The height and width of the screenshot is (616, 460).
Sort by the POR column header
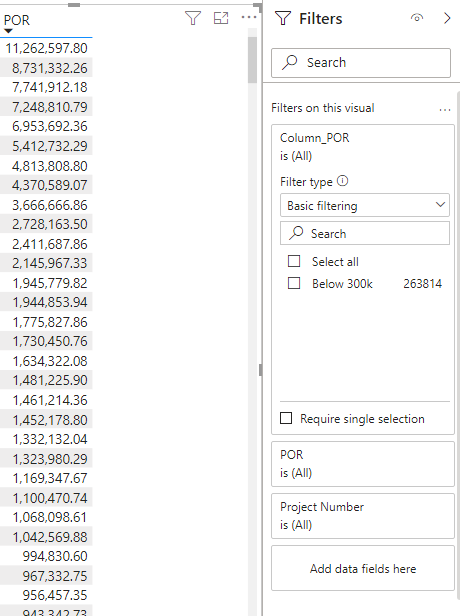16,20
